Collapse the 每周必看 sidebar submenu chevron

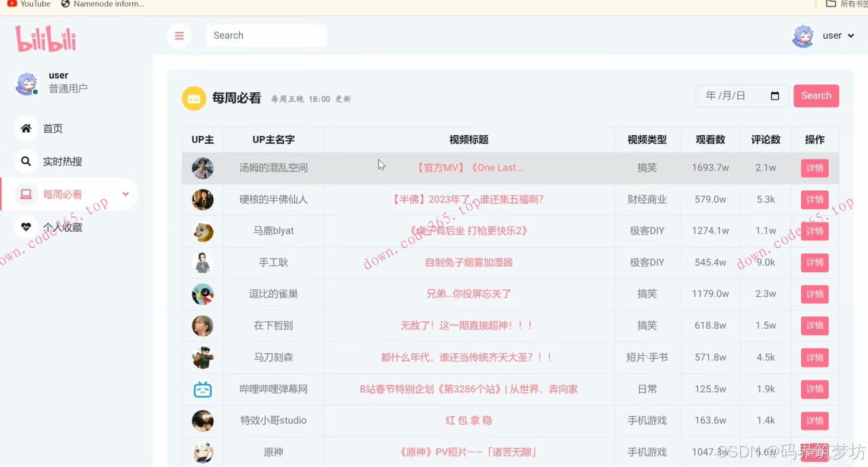[x=125, y=194]
